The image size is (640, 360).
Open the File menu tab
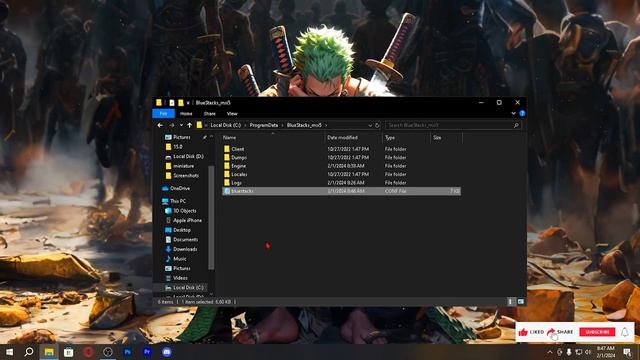[163, 113]
